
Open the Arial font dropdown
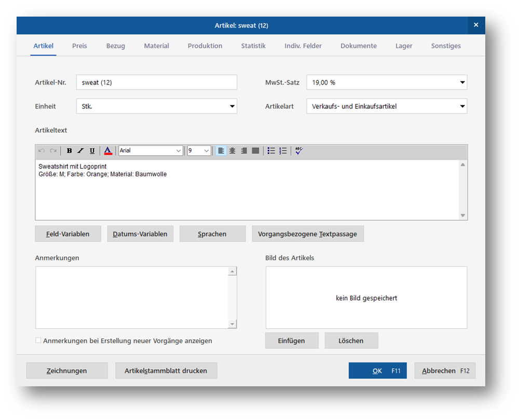click(179, 151)
